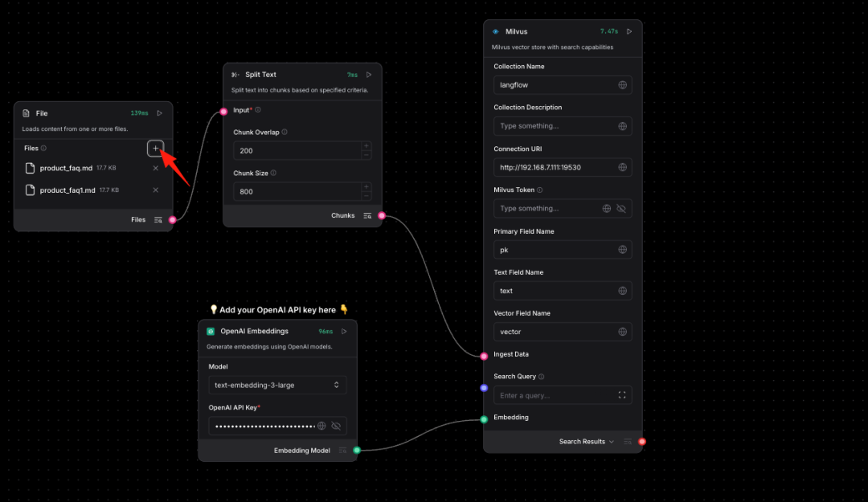868x502 pixels.
Task: Increase Chunk Overlap with stepper up
Action: click(x=366, y=146)
